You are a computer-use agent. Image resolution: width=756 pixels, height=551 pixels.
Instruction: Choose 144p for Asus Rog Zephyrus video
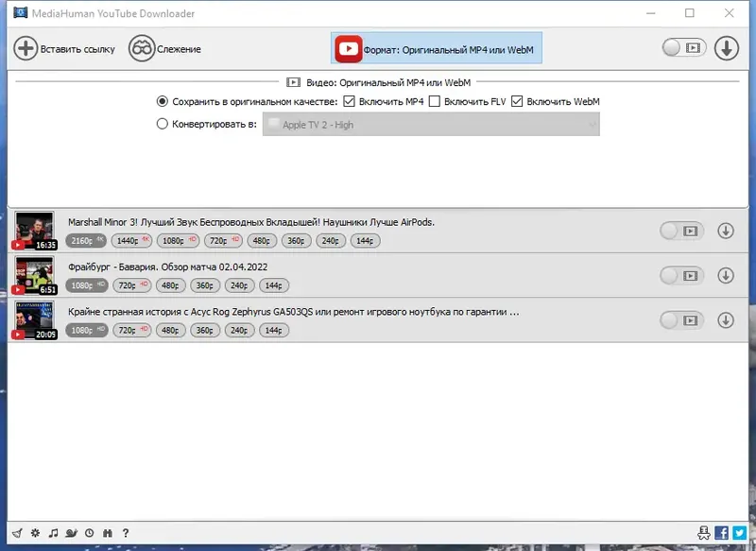tap(274, 330)
